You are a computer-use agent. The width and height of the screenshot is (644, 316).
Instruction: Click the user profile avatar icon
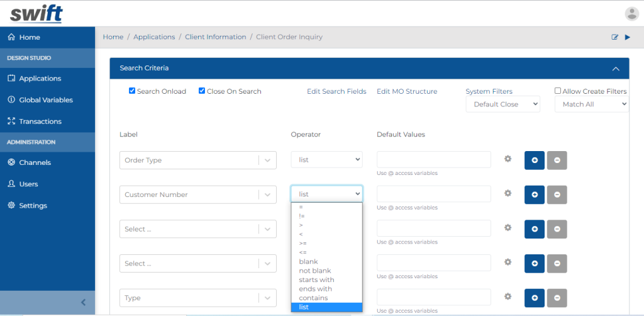pos(631,13)
